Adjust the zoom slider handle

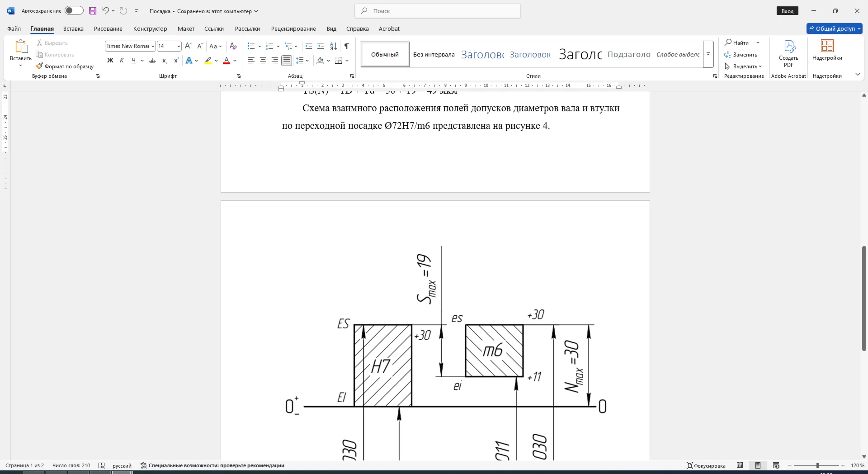click(x=817, y=465)
